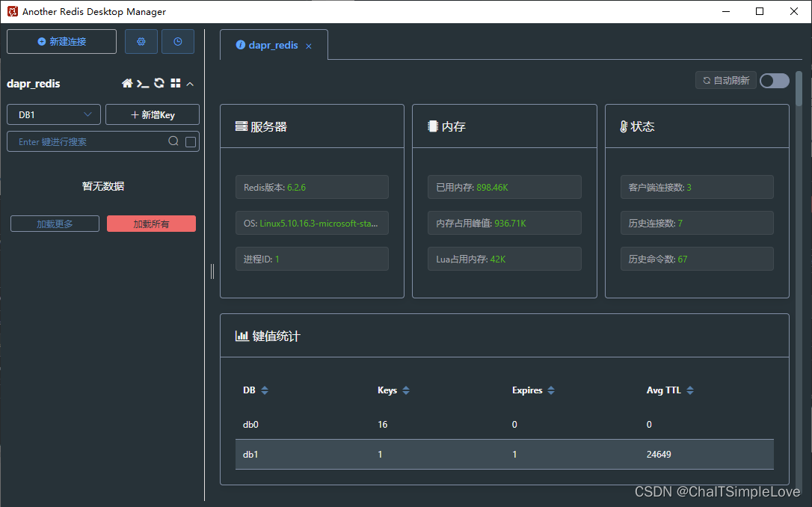Click the Avg TTL value 24649
Image resolution: width=812 pixels, height=507 pixels.
tap(659, 454)
